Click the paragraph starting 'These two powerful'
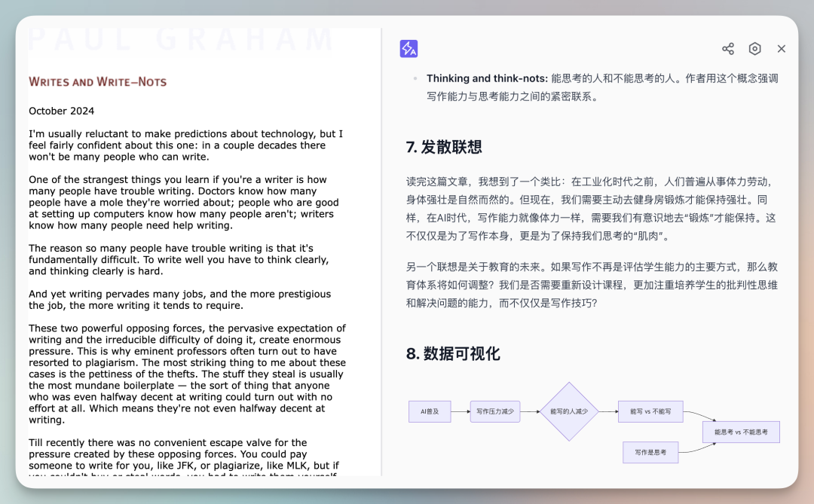 [x=188, y=374]
